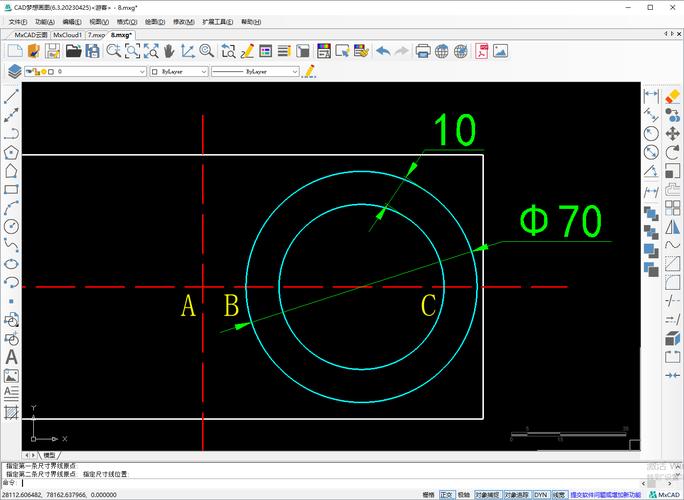Toggle 对象捕捉 object snap
The width and height of the screenshot is (684, 500).
[487, 495]
